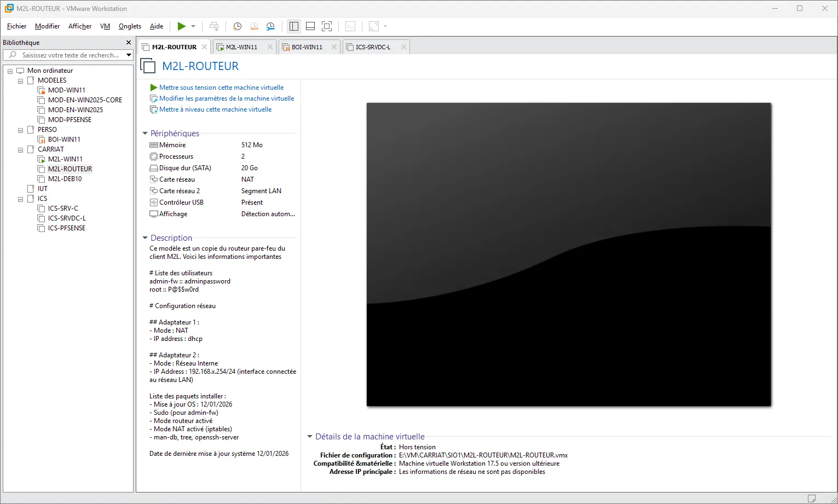Close the M2L-WIN11 tab

pos(270,47)
